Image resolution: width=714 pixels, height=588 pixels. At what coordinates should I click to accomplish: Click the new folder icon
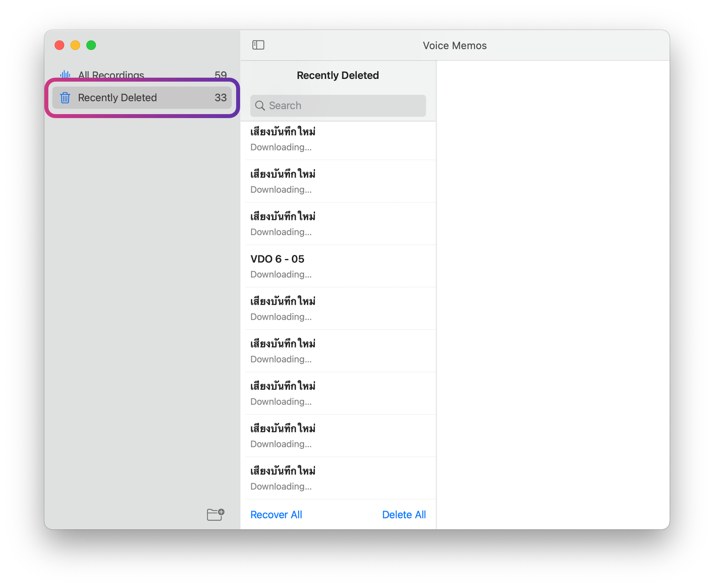216,514
